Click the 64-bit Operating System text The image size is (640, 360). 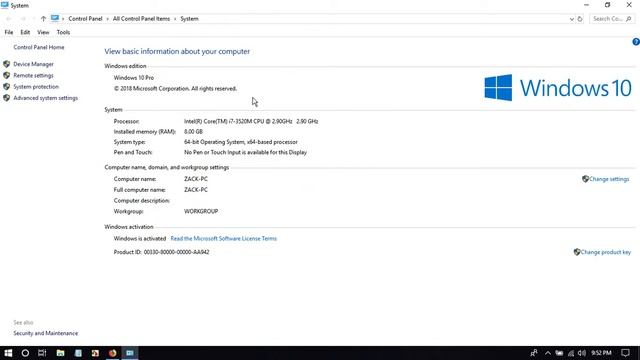pyautogui.click(x=241, y=142)
